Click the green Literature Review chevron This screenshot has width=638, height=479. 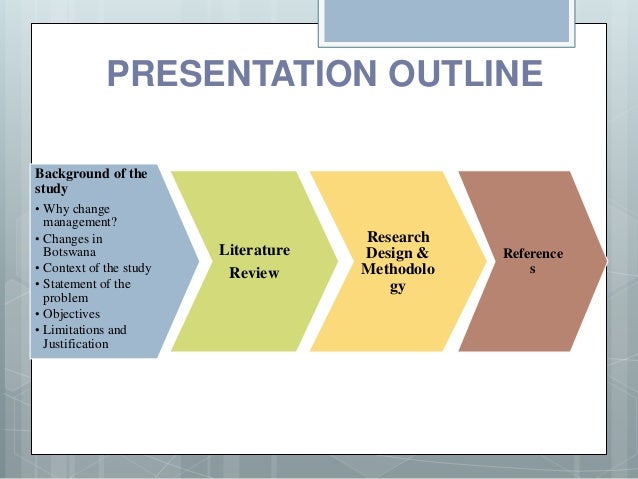pos(254,261)
